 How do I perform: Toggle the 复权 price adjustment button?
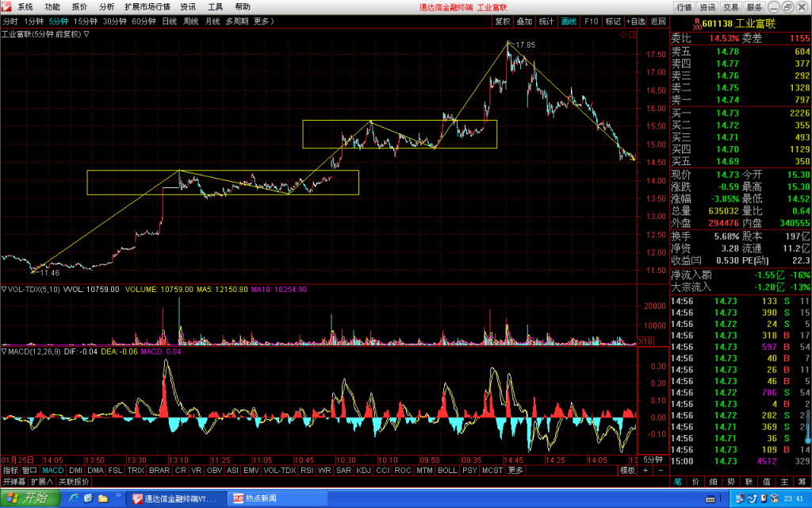tap(502, 21)
